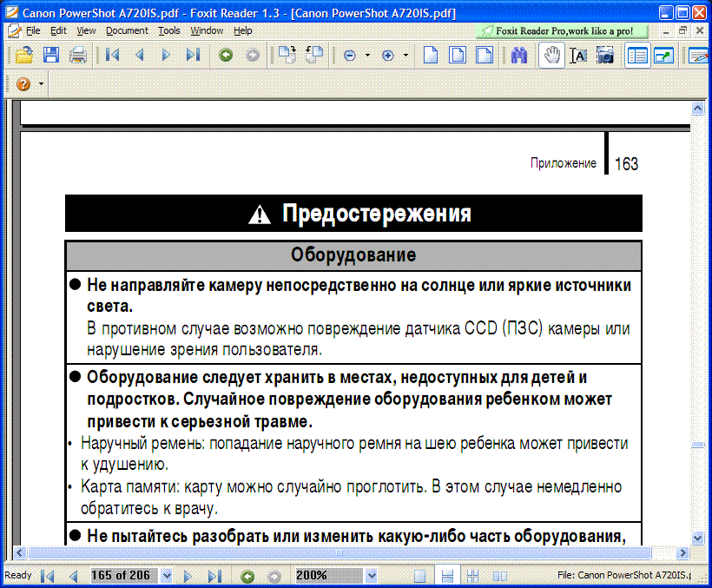This screenshot has height=588, width=712.
Task: Click the status bar next page button
Action: coord(188,576)
